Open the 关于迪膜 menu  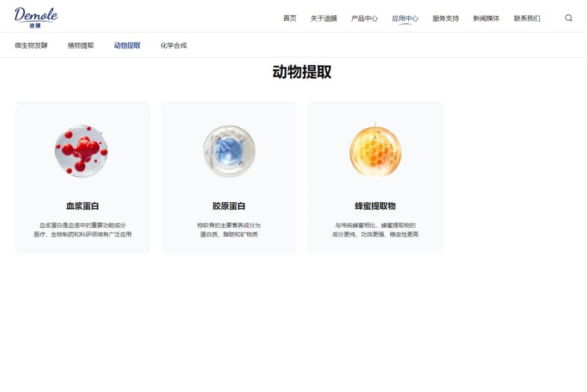(323, 18)
